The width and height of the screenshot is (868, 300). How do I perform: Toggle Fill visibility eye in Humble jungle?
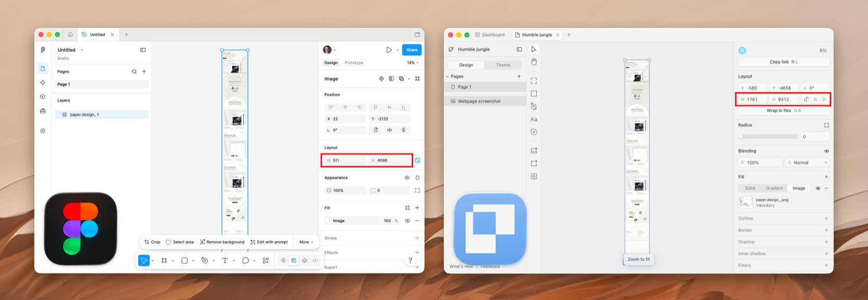tap(818, 189)
